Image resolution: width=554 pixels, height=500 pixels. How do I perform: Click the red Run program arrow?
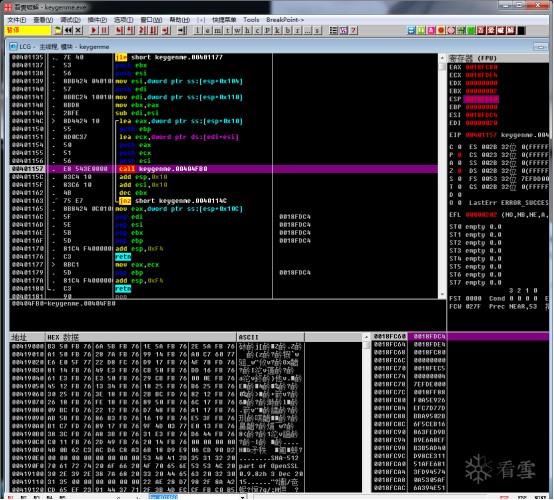point(94,30)
